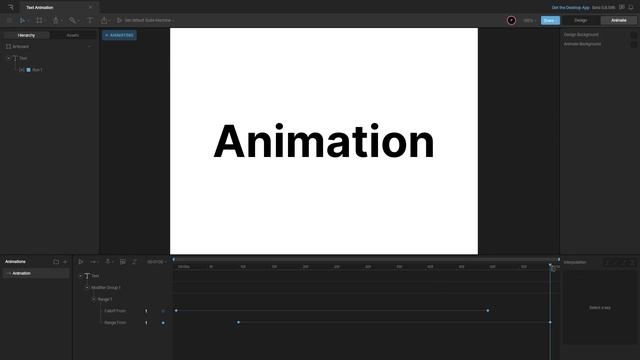The image size is (640, 360).
Task: Click the timeline filter icon
Action: pyautogui.click(x=134, y=262)
